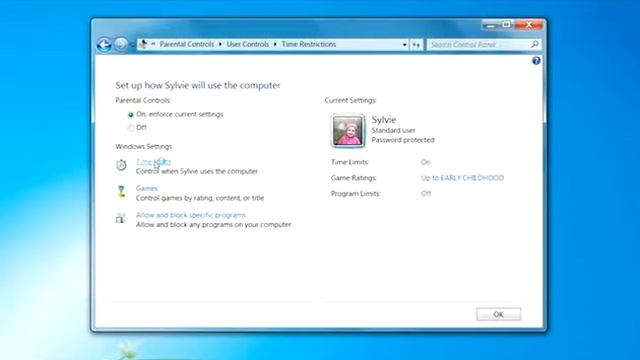Viewport: 640px width, 360px height.
Task: Click 'Control games by rating, content, or title'
Action: click(200, 198)
